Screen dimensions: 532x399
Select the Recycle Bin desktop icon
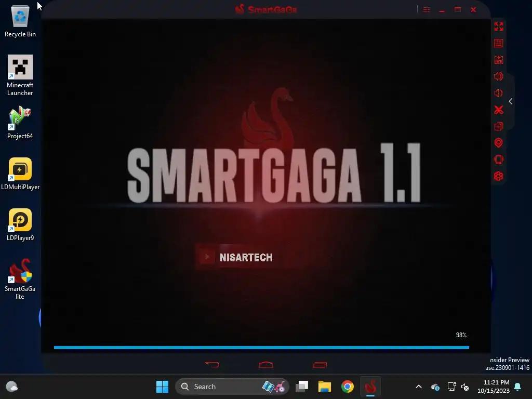[20, 21]
